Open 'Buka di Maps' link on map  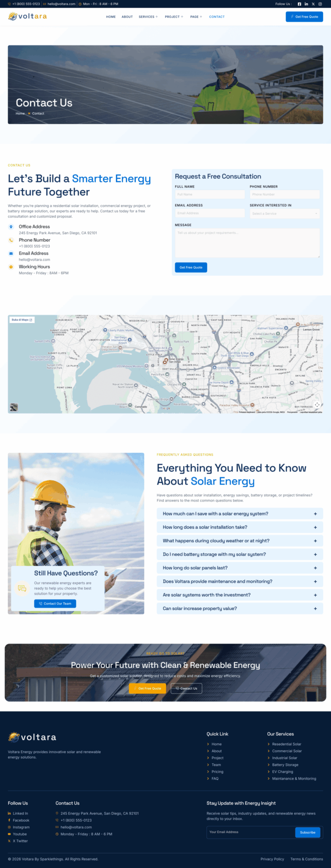22,320
